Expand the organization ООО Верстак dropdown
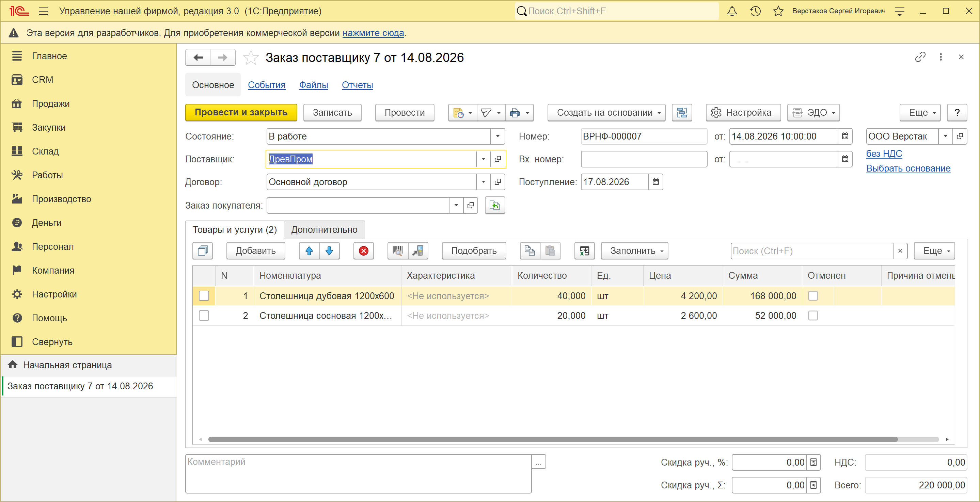Image resolution: width=980 pixels, height=502 pixels. pos(945,136)
